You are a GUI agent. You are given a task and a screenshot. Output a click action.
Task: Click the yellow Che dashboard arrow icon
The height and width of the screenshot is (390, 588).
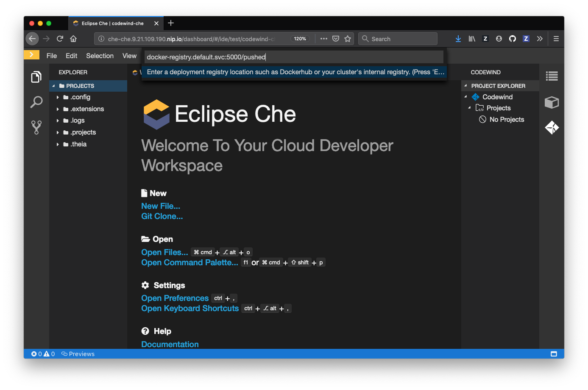[31, 55]
